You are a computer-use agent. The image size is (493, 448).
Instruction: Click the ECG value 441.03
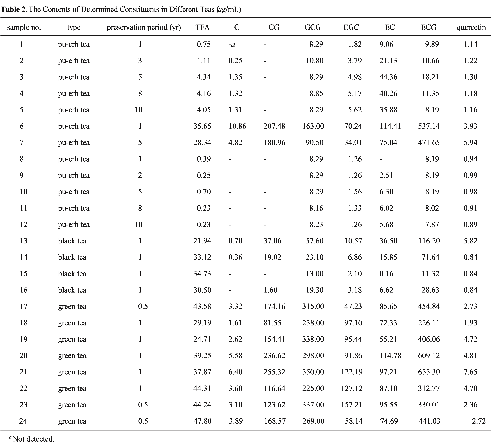pyautogui.click(x=429, y=421)
